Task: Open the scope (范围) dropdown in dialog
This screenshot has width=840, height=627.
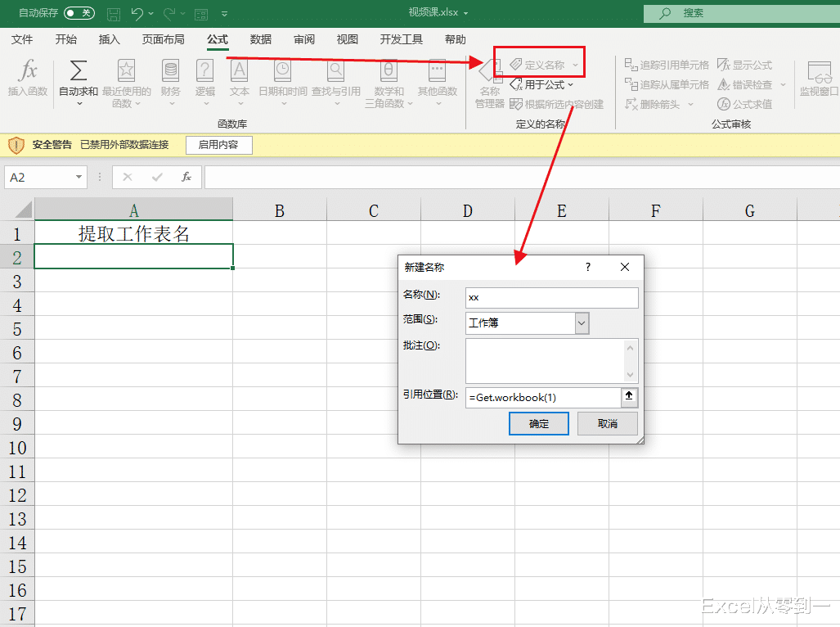Action: (x=580, y=323)
